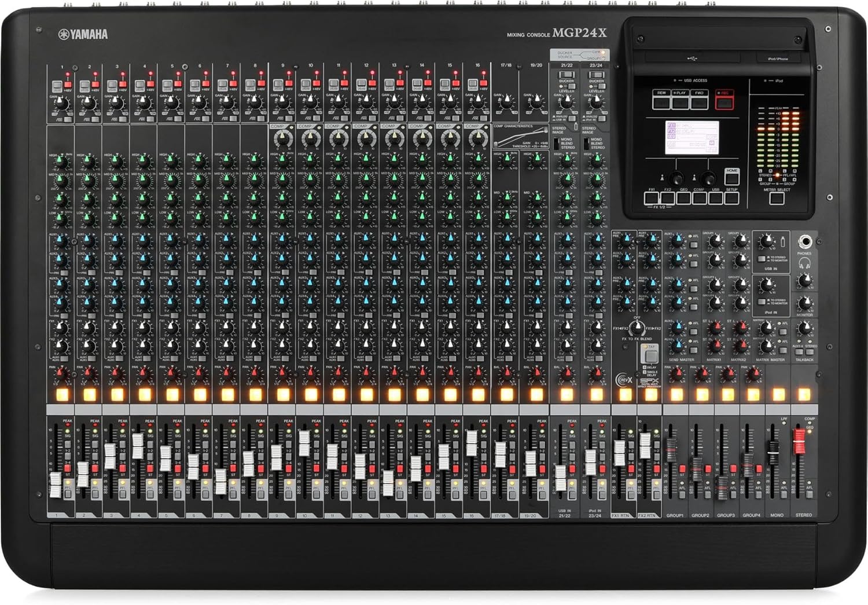Toggle channel 1's +48V phantom power switch

(x=67, y=85)
